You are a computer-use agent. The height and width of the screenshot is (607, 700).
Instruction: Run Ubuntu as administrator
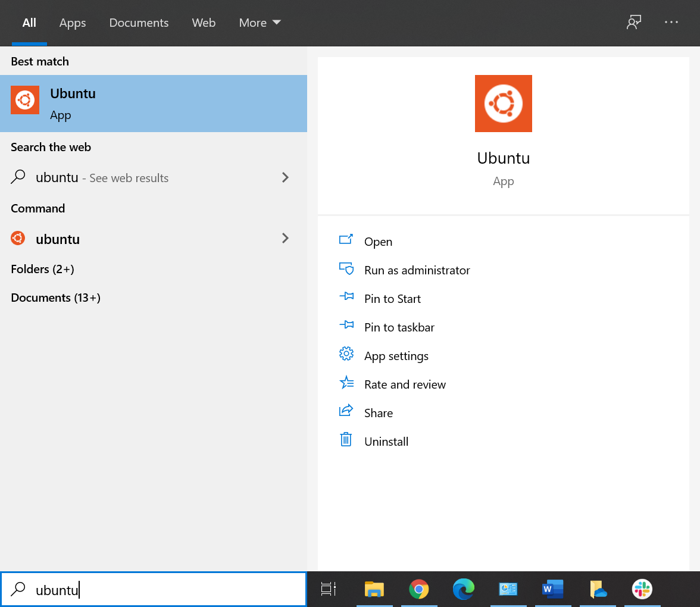pyautogui.click(x=417, y=270)
